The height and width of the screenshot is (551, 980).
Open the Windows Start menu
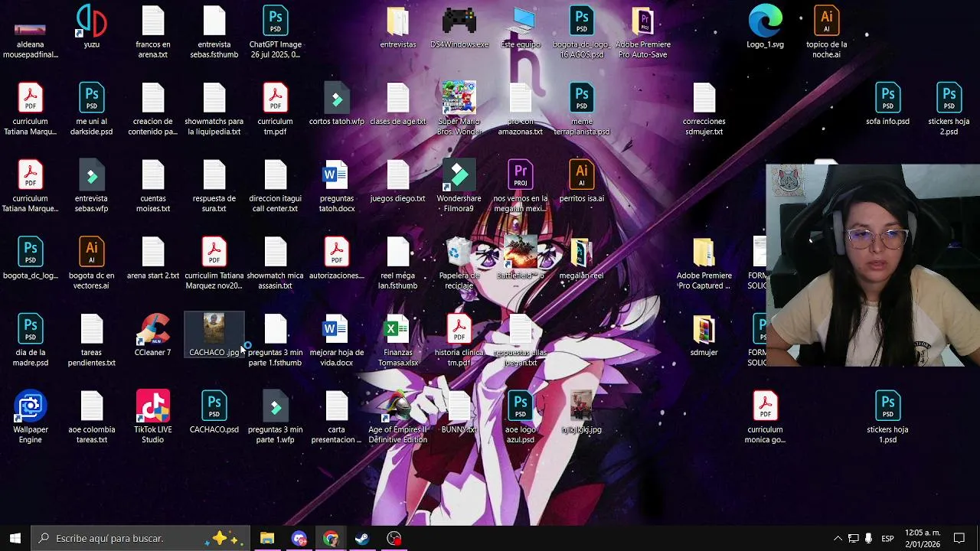click(15, 538)
